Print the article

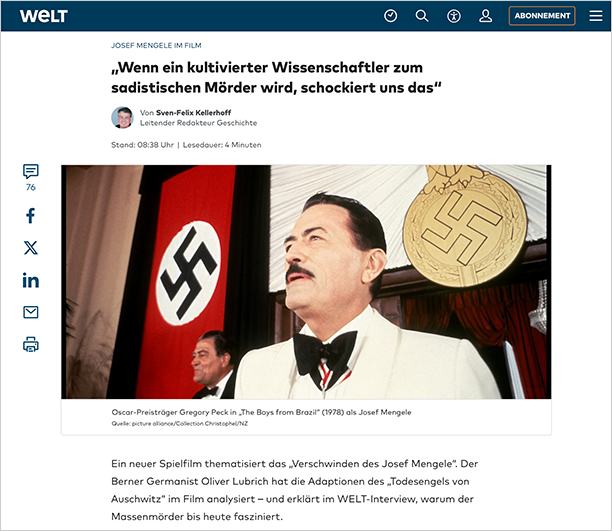pyautogui.click(x=31, y=344)
